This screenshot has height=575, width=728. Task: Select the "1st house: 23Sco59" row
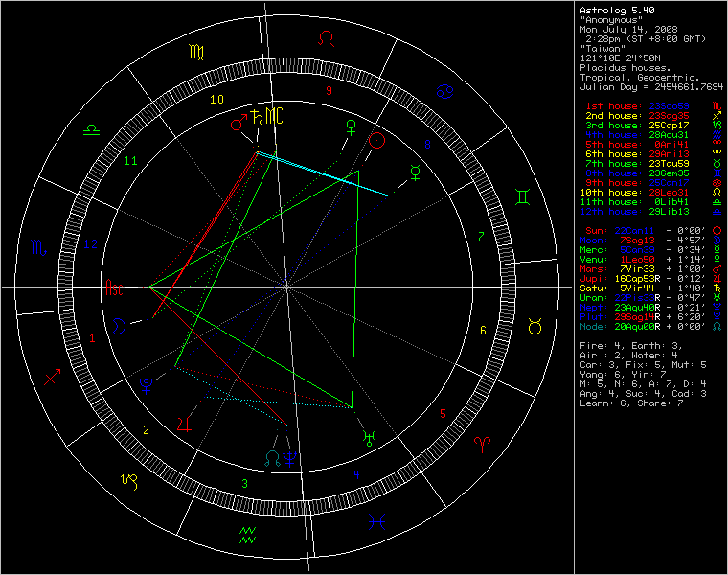pos(652,106)
